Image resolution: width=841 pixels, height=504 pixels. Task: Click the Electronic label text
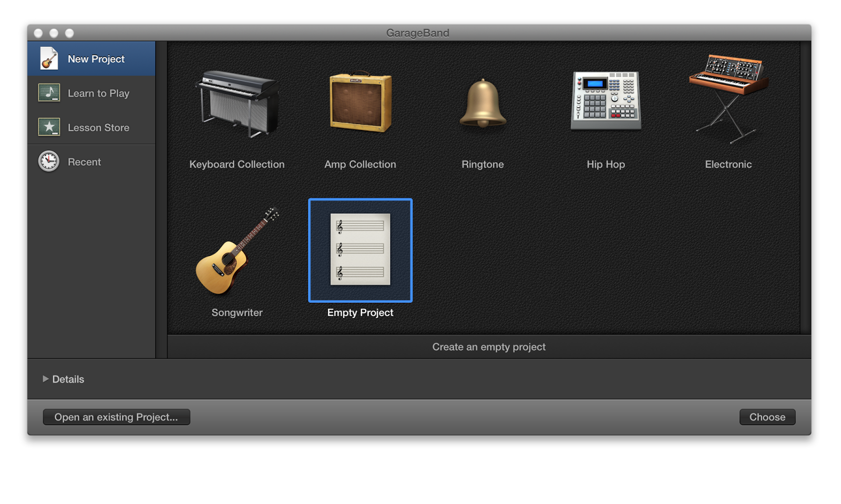728,164
